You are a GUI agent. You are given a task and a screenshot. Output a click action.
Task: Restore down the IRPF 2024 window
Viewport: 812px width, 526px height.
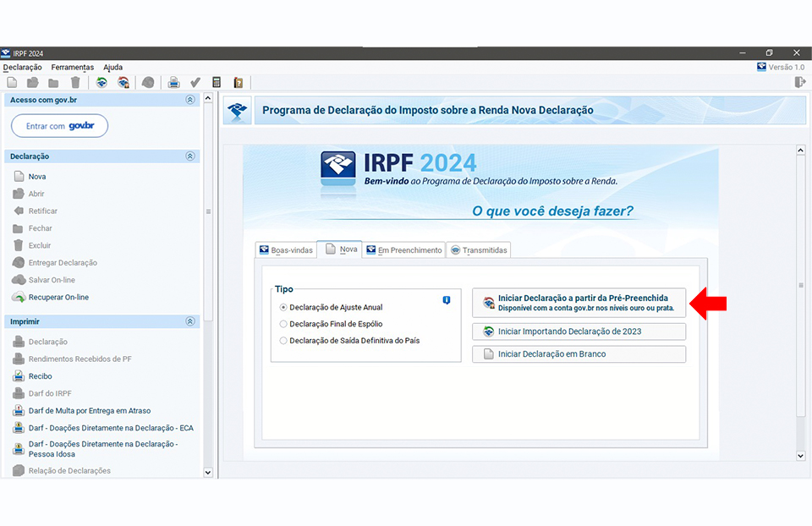tap(770, 52)
